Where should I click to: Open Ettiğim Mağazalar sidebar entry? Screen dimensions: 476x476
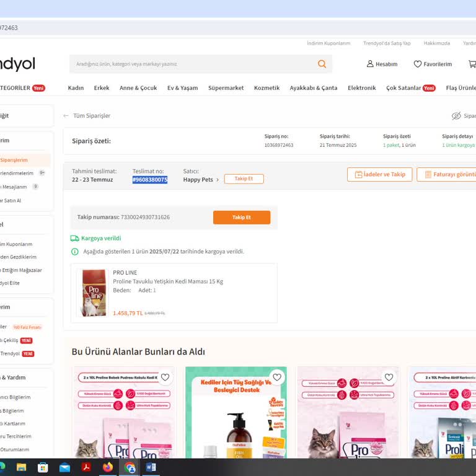click(21, 270)
